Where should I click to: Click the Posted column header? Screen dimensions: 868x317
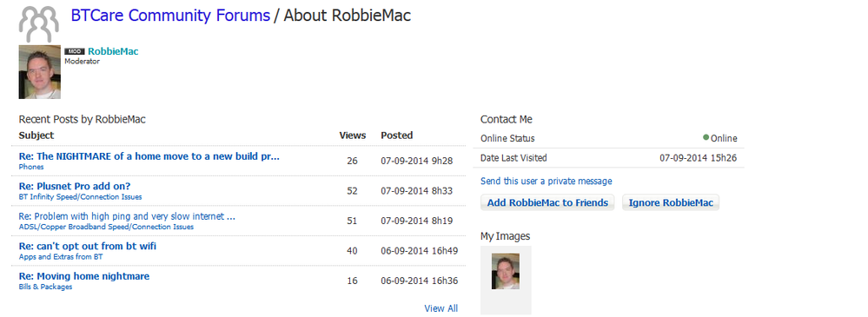point(397,135)
